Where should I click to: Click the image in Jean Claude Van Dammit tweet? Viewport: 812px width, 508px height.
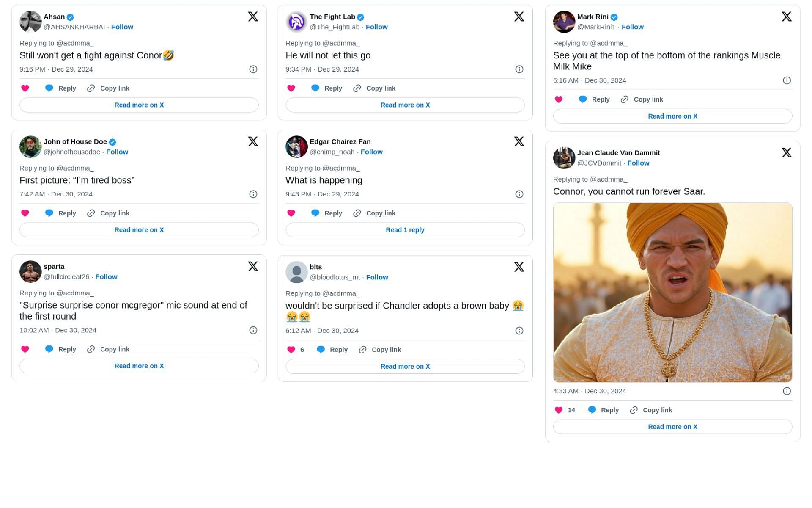coord(672,292)
